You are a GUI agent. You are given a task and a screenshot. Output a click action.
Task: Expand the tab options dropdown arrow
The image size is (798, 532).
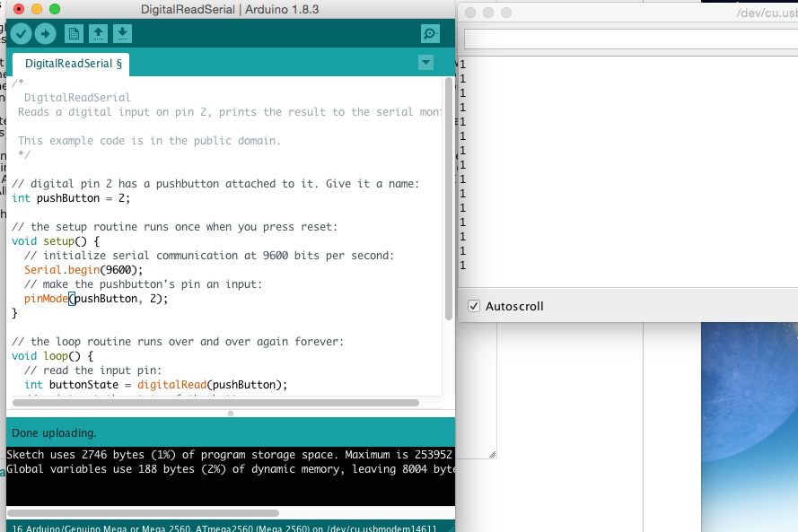coord(426,63)
